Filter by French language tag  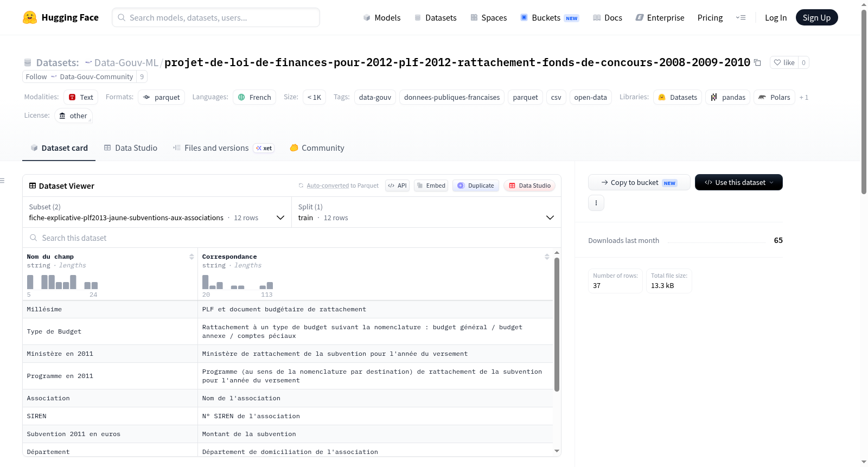coord(254,97)
